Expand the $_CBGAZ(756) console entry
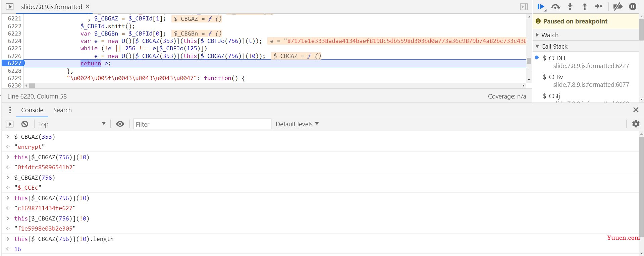The height and width of the screenshot is (256, 644). click(8, 178)
